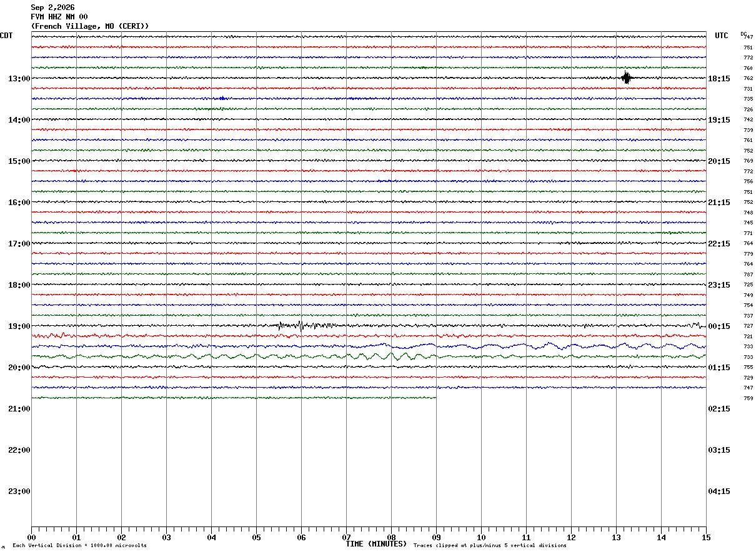Click the 07 minute tick label

tap(346, 538)
